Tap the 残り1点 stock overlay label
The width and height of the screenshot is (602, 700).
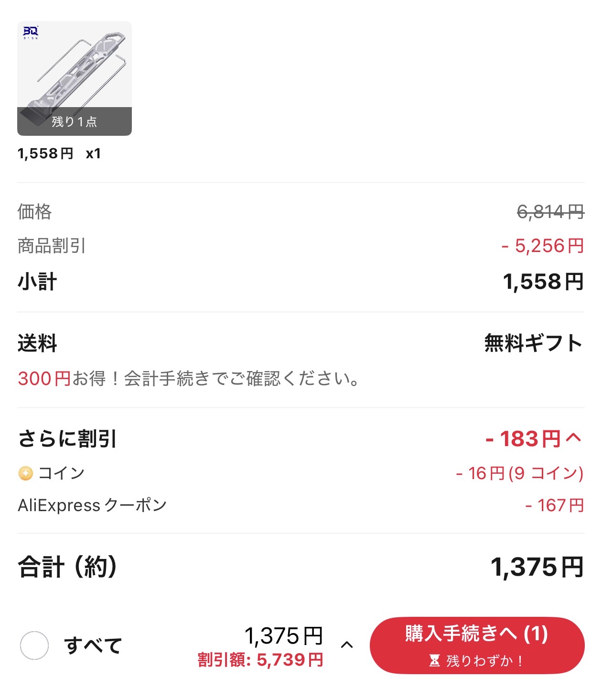[75, 121]
